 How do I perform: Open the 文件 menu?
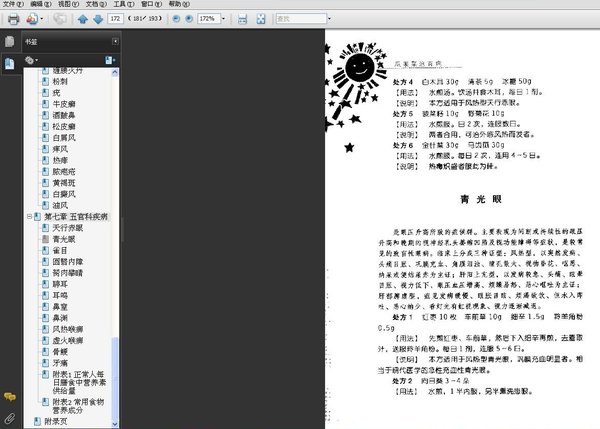[x=13, y=4]
